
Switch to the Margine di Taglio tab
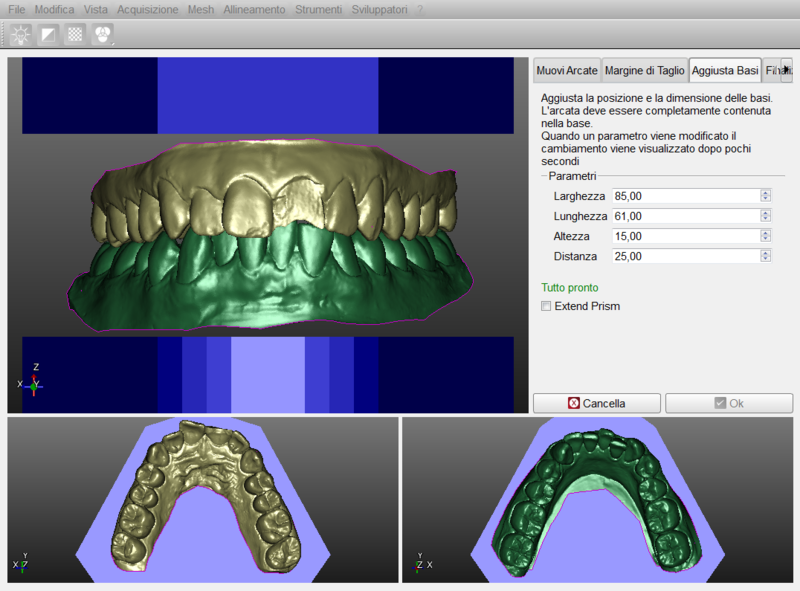644,71
